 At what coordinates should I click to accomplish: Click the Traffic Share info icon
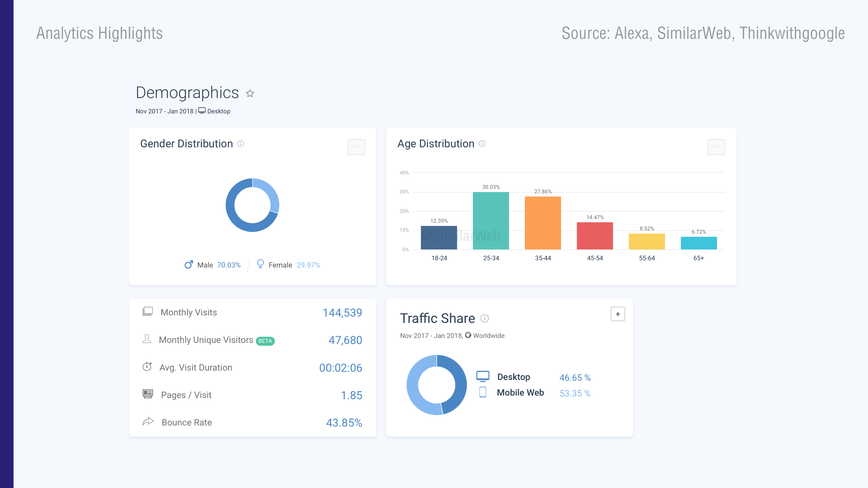tap(485, 318)
